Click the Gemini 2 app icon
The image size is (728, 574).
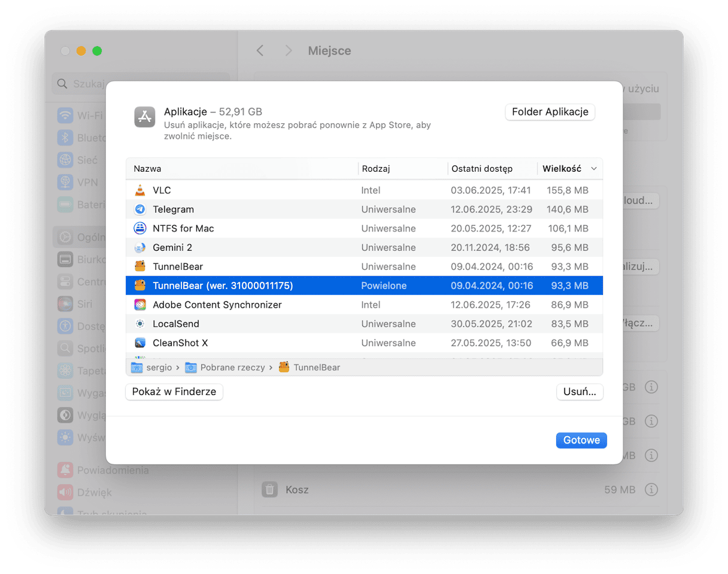[139, 248]
